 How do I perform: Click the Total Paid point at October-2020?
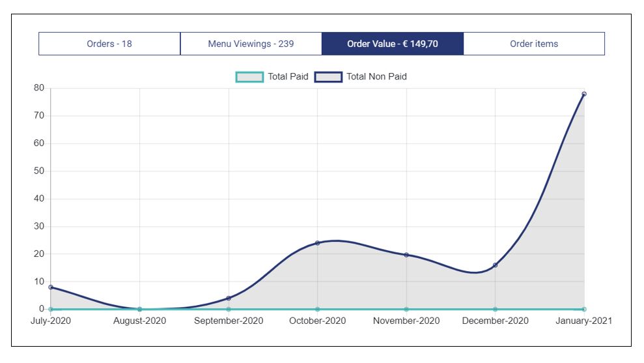(317, 310)
